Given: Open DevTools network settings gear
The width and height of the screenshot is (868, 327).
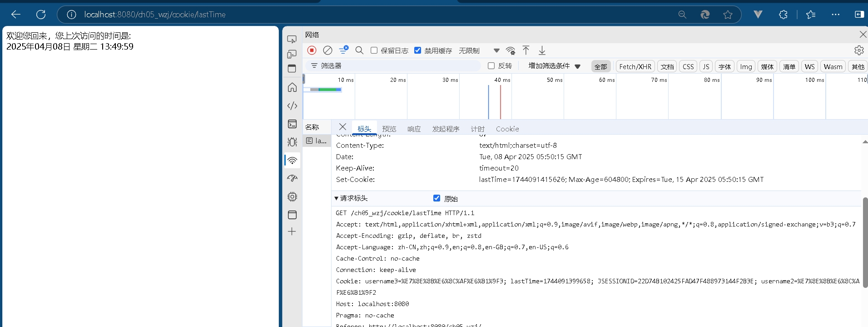Looking at the screenshot, I should [x=858, y=50].
